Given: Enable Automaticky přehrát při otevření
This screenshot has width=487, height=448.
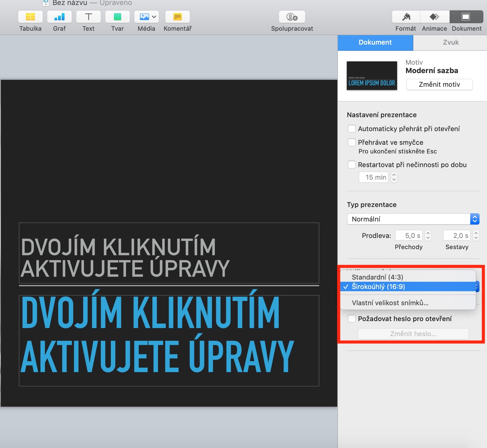Looking at the screenshot, I should click(x=352, y=129).
